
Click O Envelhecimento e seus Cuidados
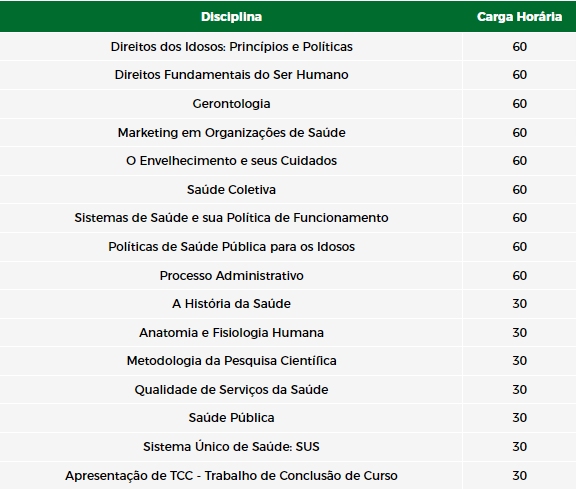coord(231,161)
